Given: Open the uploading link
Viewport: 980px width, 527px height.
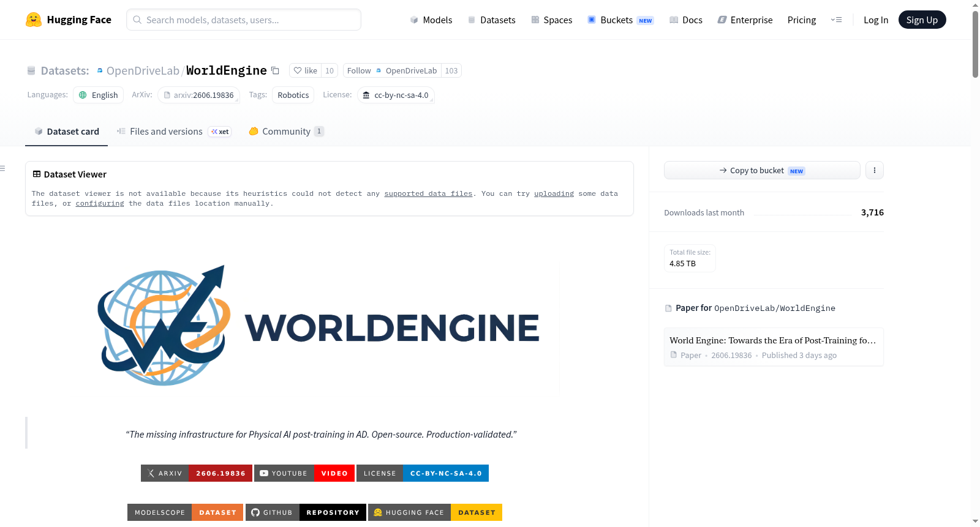Looking at the screenshot, I should coord(554,193).
